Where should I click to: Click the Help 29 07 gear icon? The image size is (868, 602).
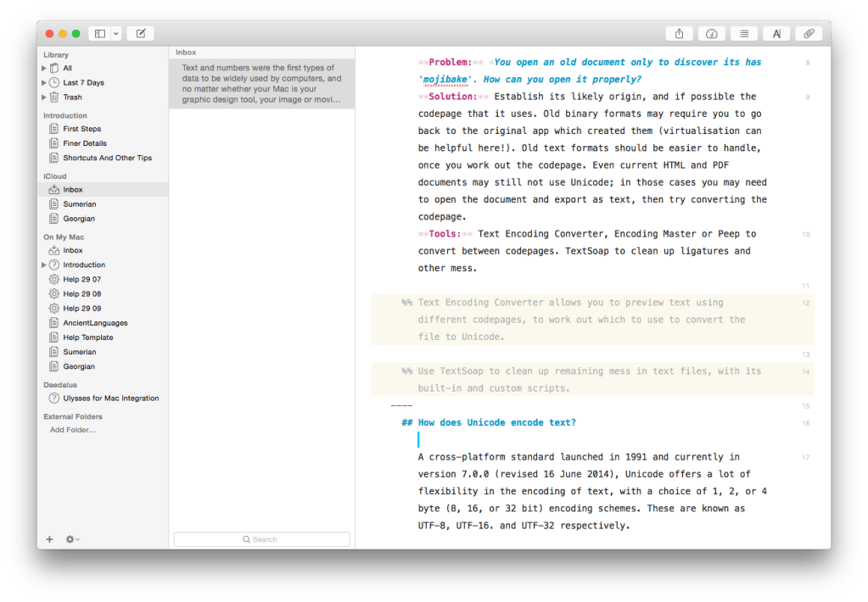pos(53,280)
